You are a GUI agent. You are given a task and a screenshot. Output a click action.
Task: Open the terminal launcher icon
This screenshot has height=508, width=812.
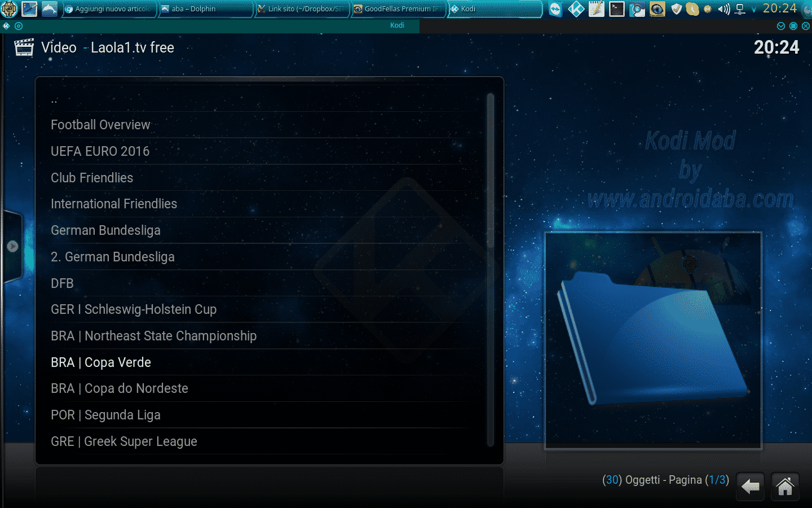616,9
